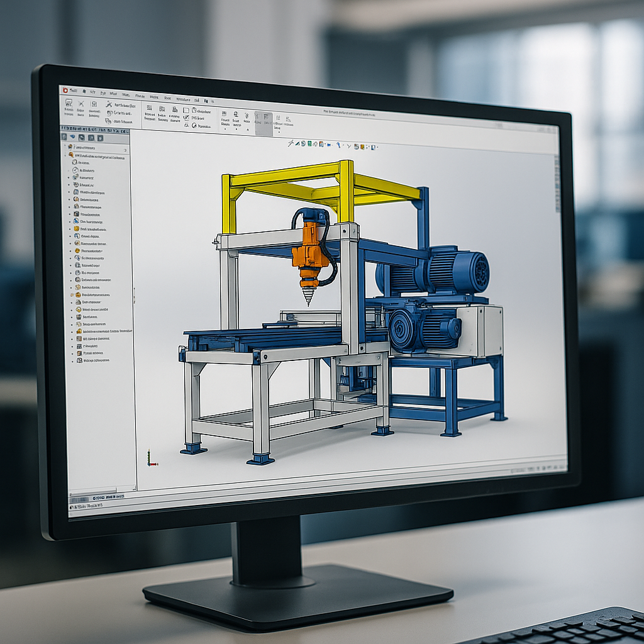Tick the empty square box above the checked ribbon option

(x=186, y=109)
